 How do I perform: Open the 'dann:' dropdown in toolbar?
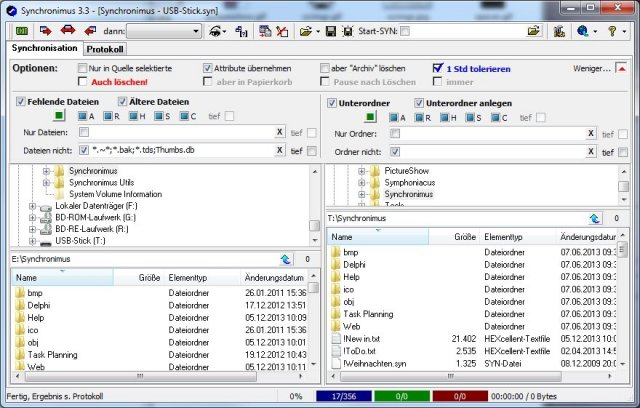click(x=164, y=31)
